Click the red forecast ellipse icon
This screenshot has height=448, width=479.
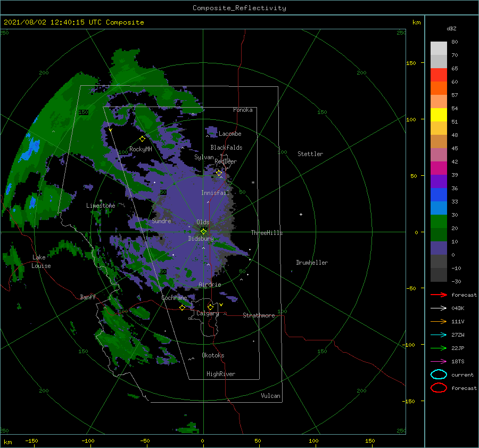pos(439,388)
